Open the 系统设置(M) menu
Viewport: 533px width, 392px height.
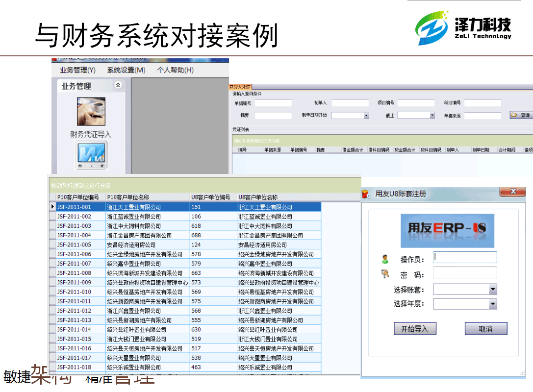tap(127, 70)
